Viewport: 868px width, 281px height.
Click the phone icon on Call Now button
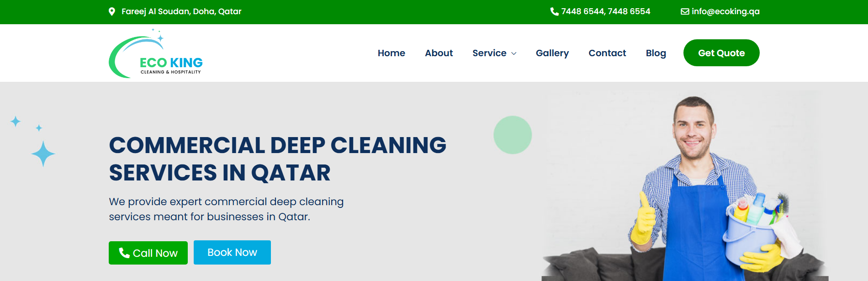coord(124,253)
